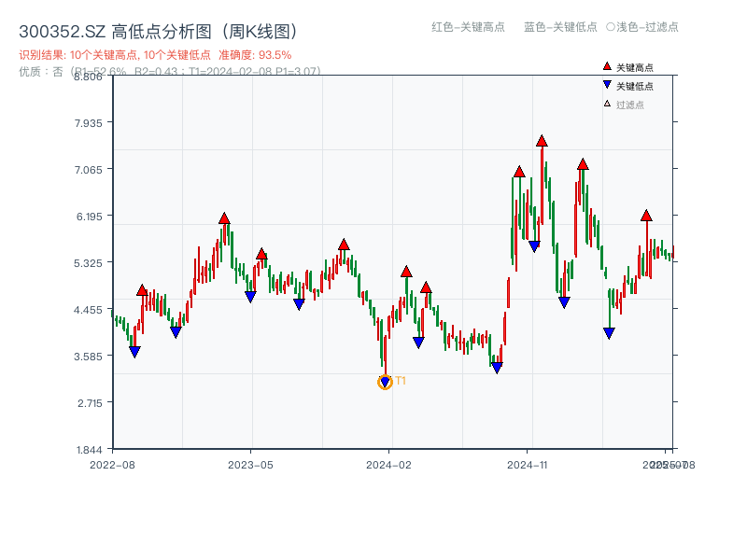Select the blue low marker at 2023-05 near 4.7
Viewport: 747px width, 560px height.
(x=250, y=297)
